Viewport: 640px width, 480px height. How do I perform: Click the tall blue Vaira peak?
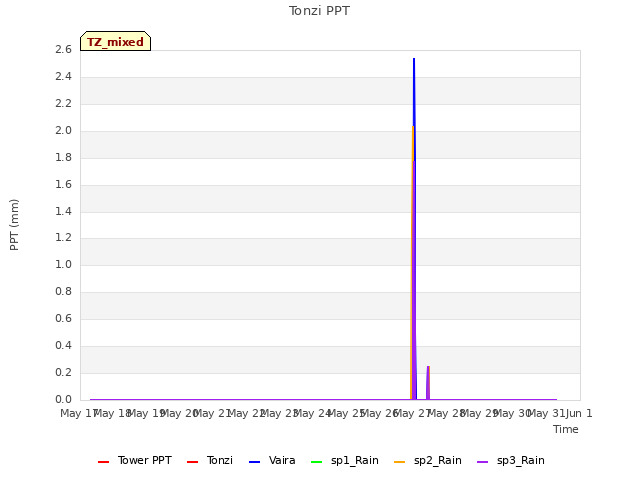pyautogui.click(x=414, y=59)
